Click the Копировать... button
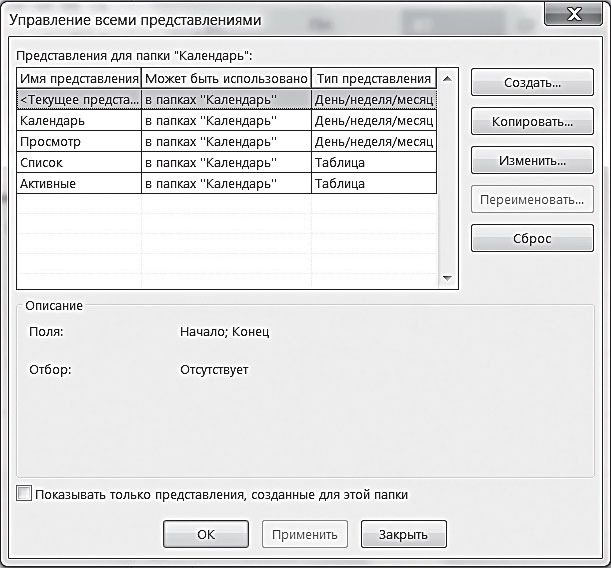 point(532,121)
